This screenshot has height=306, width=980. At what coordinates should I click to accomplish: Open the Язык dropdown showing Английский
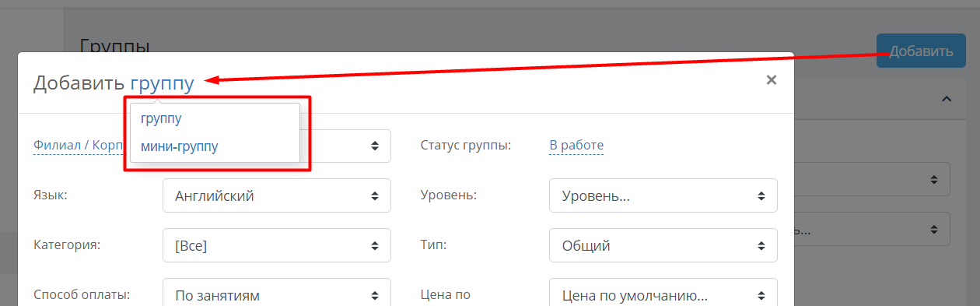coord(277,196)
